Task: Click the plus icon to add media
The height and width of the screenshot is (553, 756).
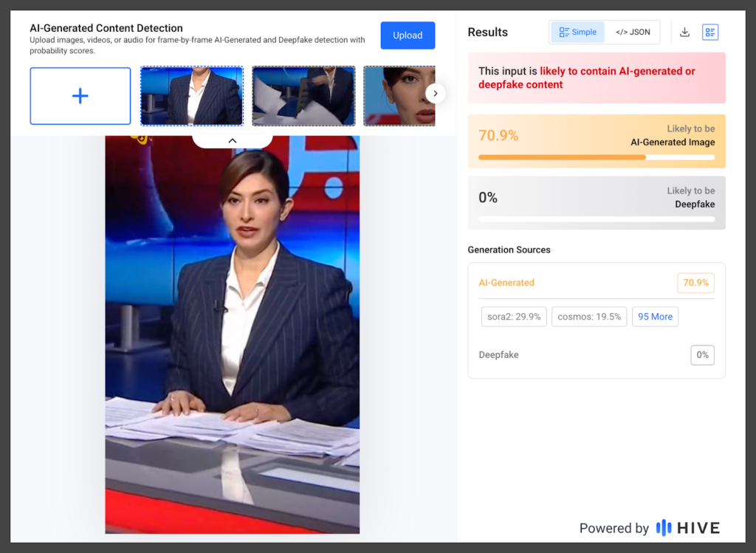Action: 80,96
